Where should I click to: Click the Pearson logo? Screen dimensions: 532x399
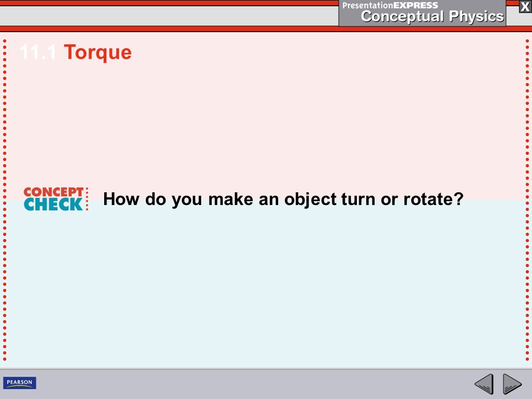(20, 383)
